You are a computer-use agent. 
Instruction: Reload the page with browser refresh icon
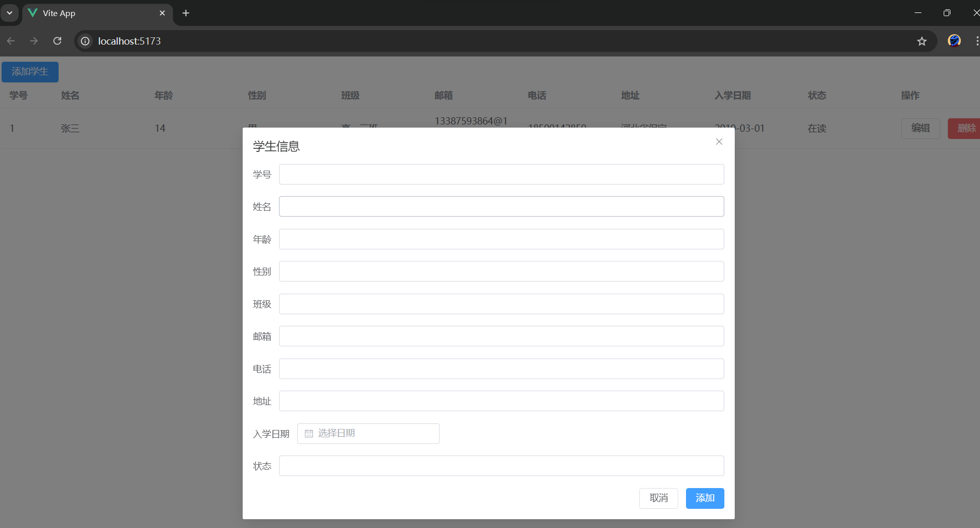point(58,41)
